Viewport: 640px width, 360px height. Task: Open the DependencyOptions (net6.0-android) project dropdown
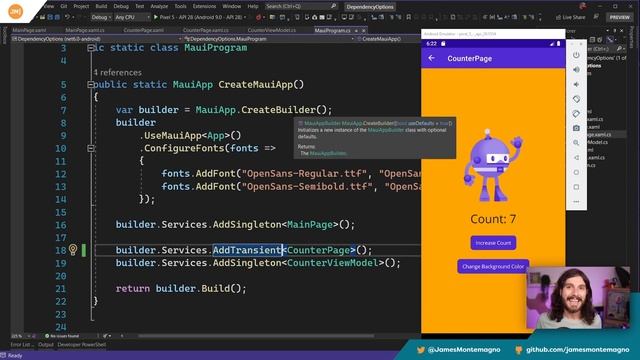tap(97, 39)
